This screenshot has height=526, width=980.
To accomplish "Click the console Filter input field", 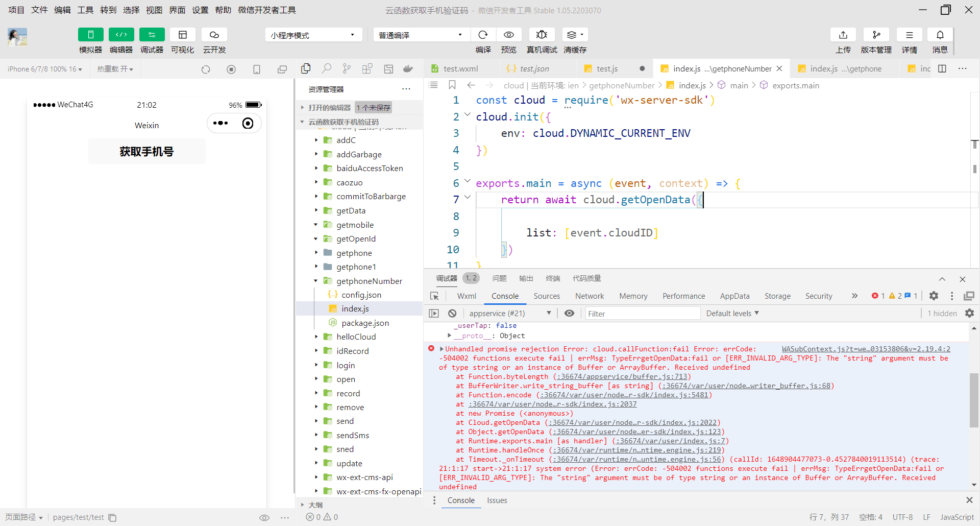I will click(x=643, y=314).
